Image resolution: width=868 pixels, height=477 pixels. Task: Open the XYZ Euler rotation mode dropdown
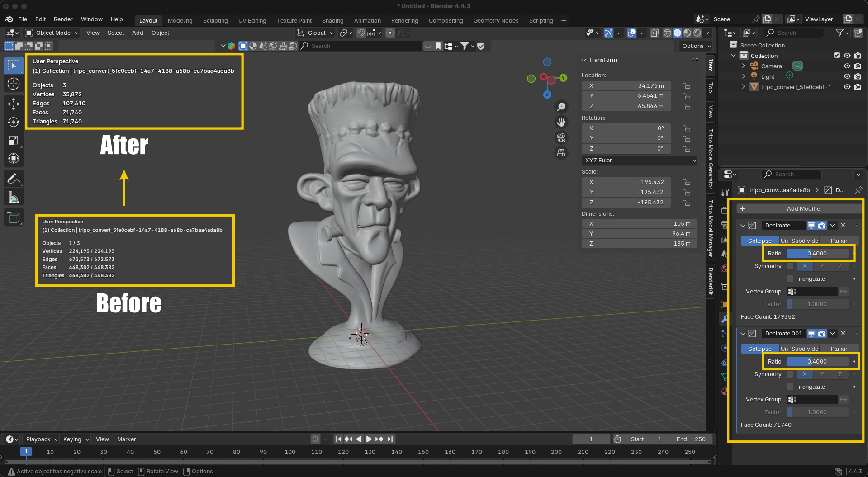(x=640, y=161)
